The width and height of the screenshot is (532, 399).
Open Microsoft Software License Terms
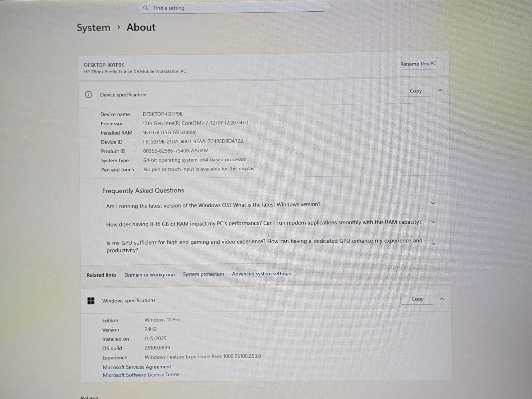(x=141, y=375)
